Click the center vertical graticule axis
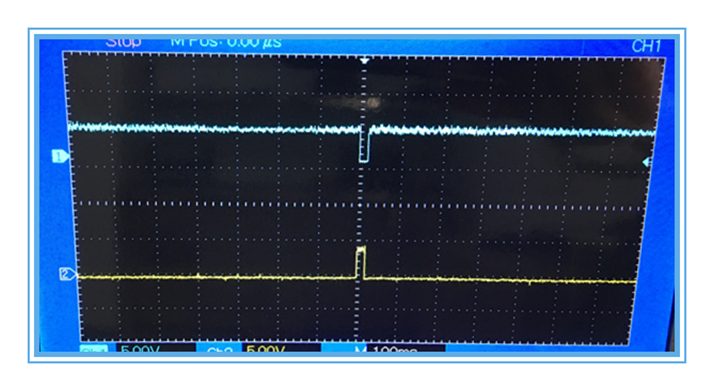This screenshot has height=391, width=714. click(361, 200)
